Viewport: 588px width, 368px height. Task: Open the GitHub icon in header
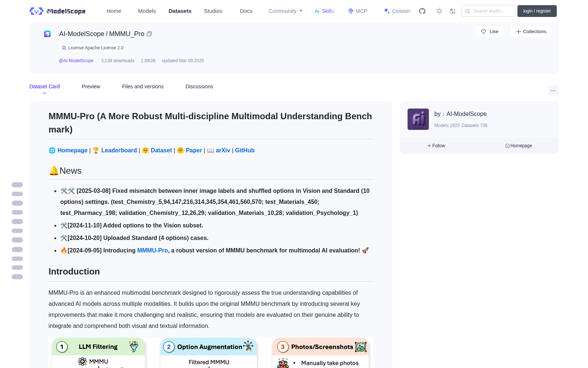pos(422,11)
